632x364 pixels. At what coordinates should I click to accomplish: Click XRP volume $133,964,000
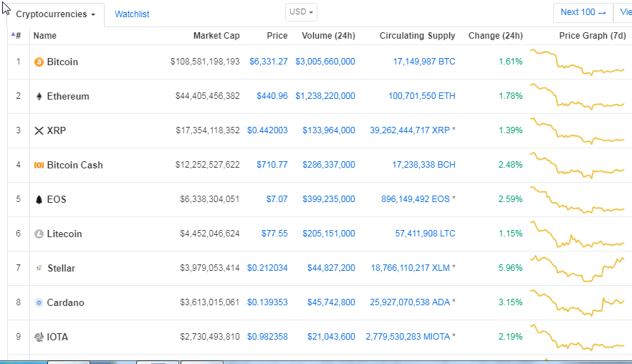(x=329, y=130)
